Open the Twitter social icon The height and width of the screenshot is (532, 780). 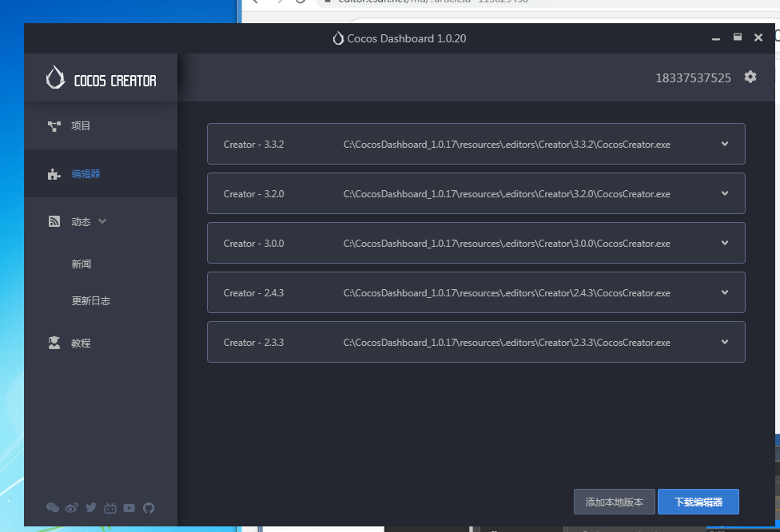(x=91, y=508)
